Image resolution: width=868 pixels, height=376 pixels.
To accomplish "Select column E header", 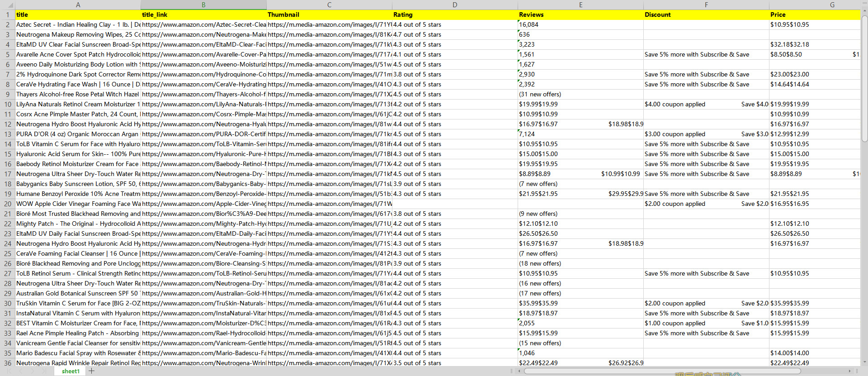I will click(x=580, y=5).
